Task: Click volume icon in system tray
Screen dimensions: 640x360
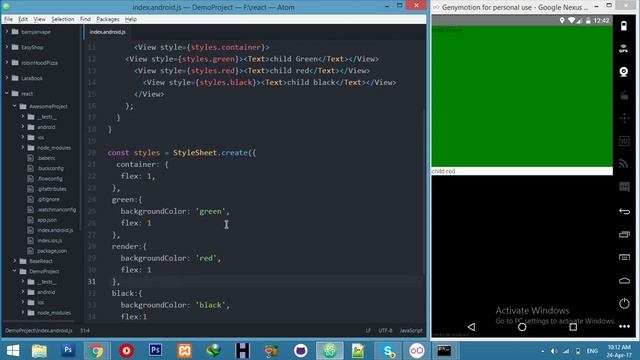Action: coord(554,351)
